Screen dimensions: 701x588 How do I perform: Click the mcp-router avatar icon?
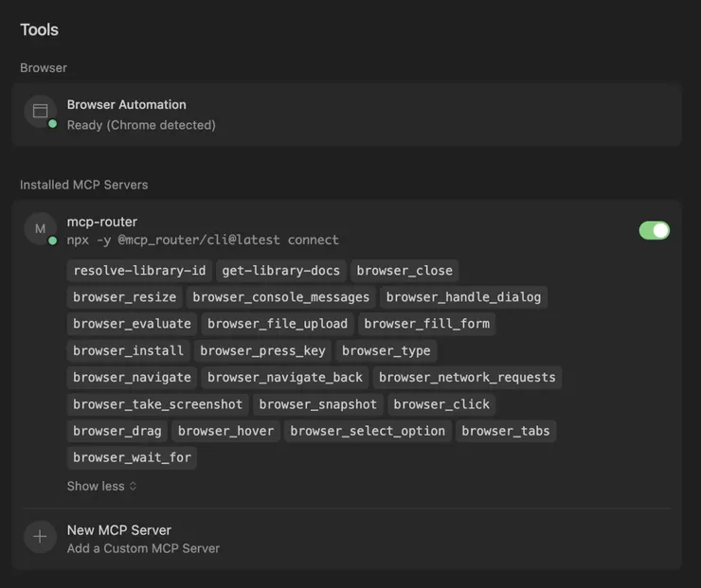tap(40, 229)
